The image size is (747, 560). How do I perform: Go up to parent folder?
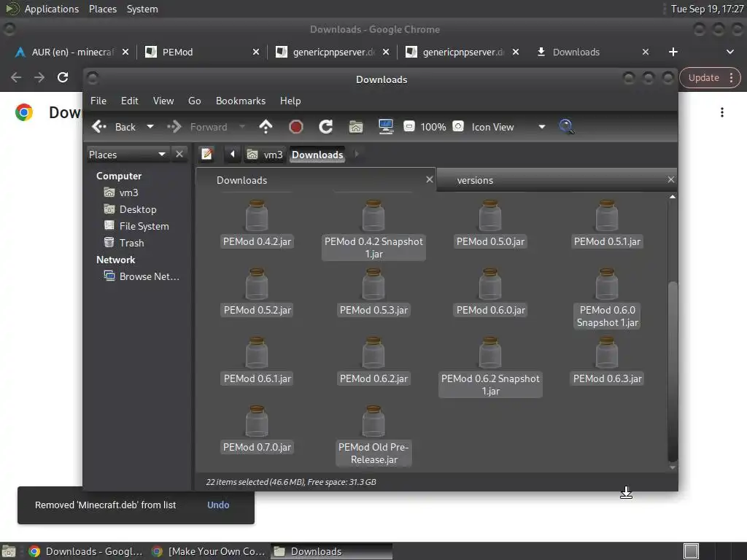(x=266, y=127)
